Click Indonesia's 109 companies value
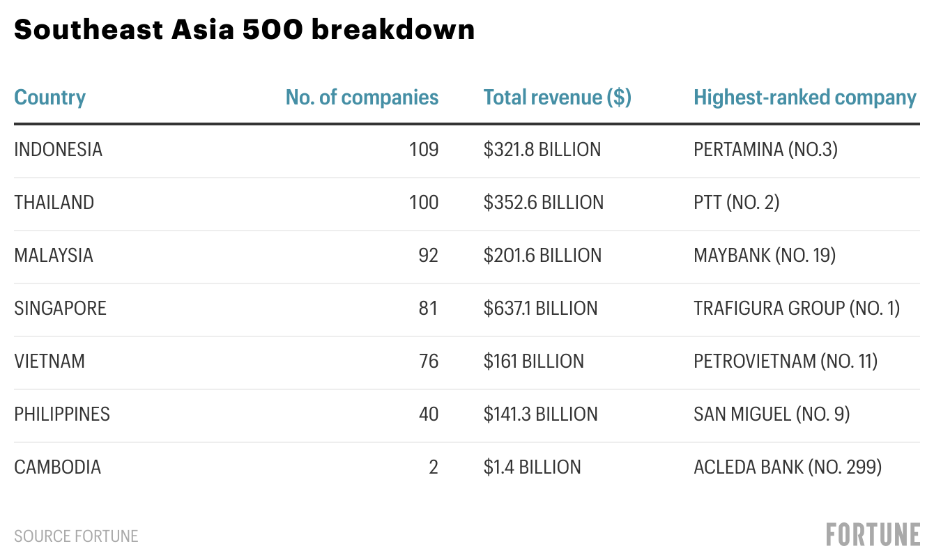 (424, 150)
